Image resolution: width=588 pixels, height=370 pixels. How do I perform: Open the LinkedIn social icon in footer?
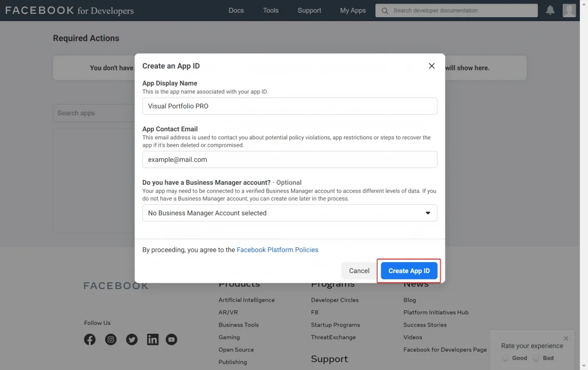click(x=153, y=339)
